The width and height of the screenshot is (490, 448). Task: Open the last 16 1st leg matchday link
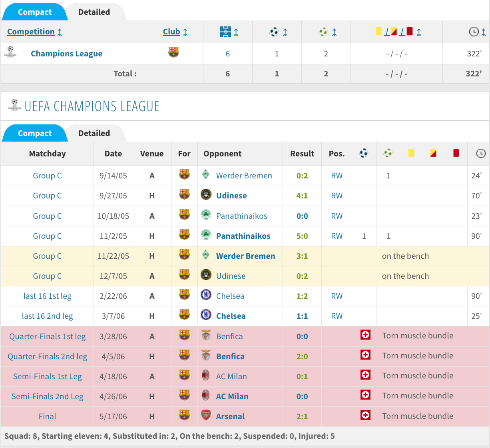(x=47, y=296)
